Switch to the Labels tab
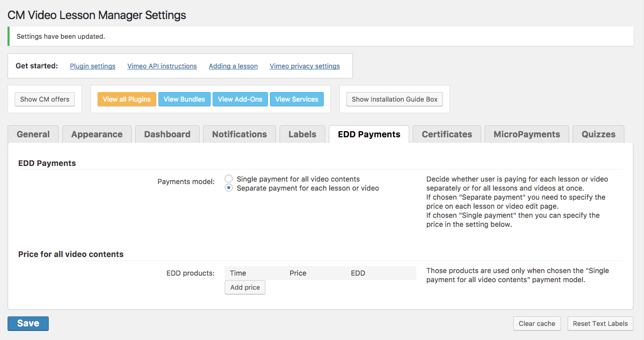This screenshot has height=340, width=644. [302, 134]
